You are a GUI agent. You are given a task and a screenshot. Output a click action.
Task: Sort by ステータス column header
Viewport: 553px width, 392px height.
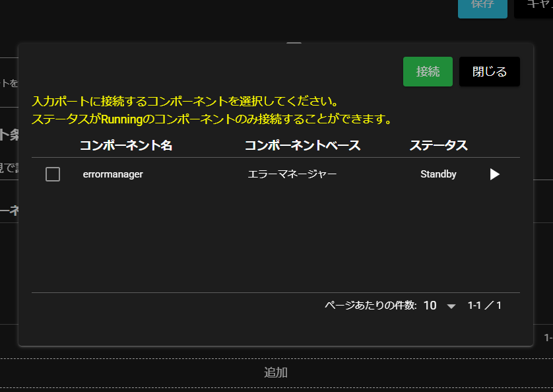coord(438,145)
